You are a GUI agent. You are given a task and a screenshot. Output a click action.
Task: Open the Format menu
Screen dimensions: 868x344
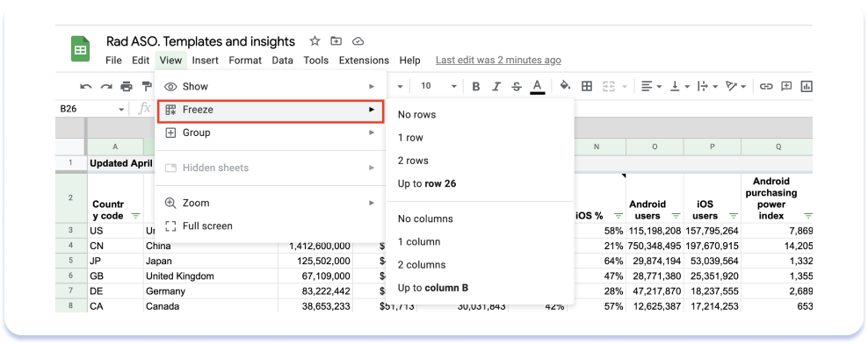[245, 61]
